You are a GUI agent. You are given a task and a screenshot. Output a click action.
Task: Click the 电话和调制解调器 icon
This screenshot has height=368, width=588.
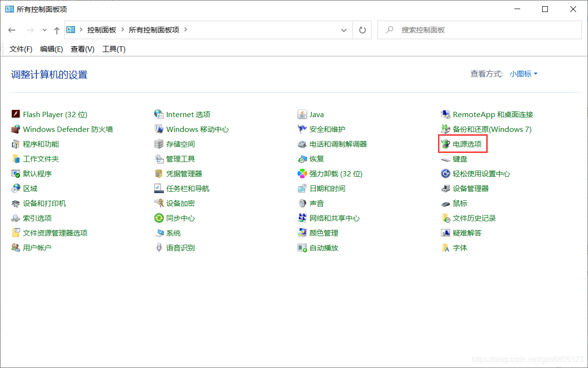[302, 144]
